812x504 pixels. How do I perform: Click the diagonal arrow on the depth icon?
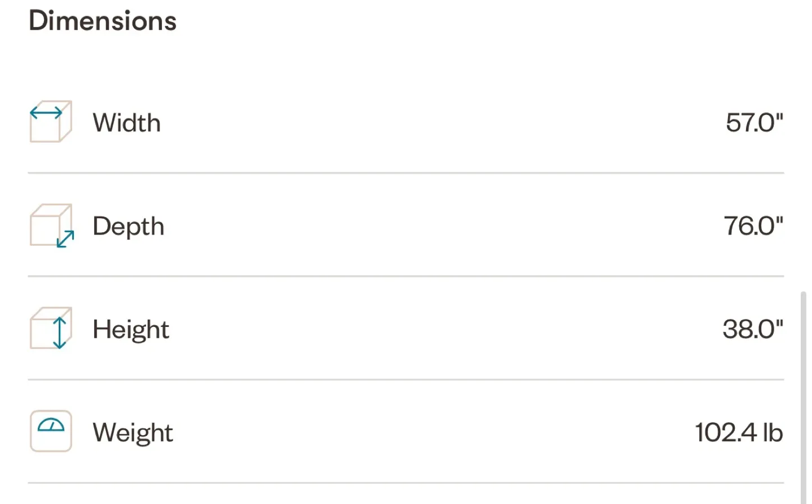(x=65, y=239)
